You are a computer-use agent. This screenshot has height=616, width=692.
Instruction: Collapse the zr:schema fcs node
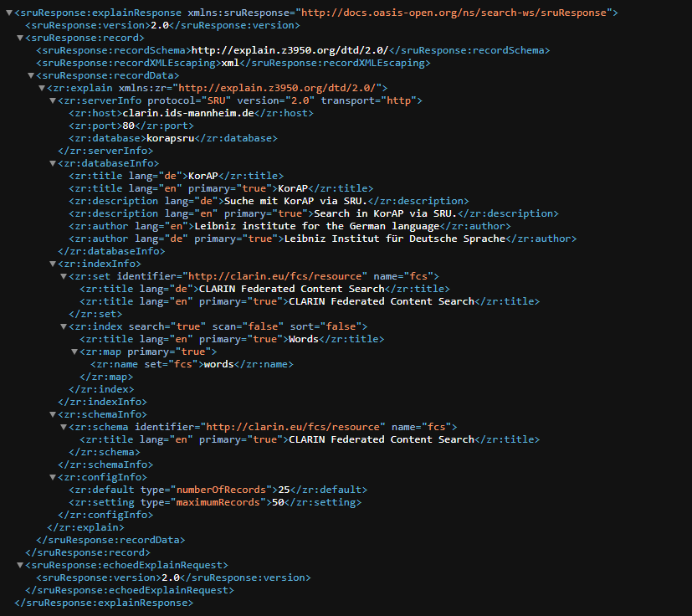(x=64, y=427)
